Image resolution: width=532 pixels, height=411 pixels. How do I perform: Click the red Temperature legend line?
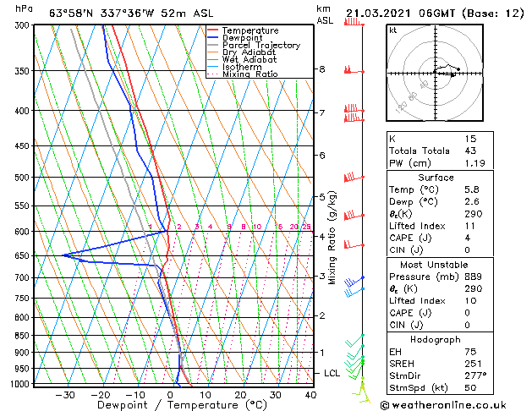pyautogui.click(x=213, y=30)
